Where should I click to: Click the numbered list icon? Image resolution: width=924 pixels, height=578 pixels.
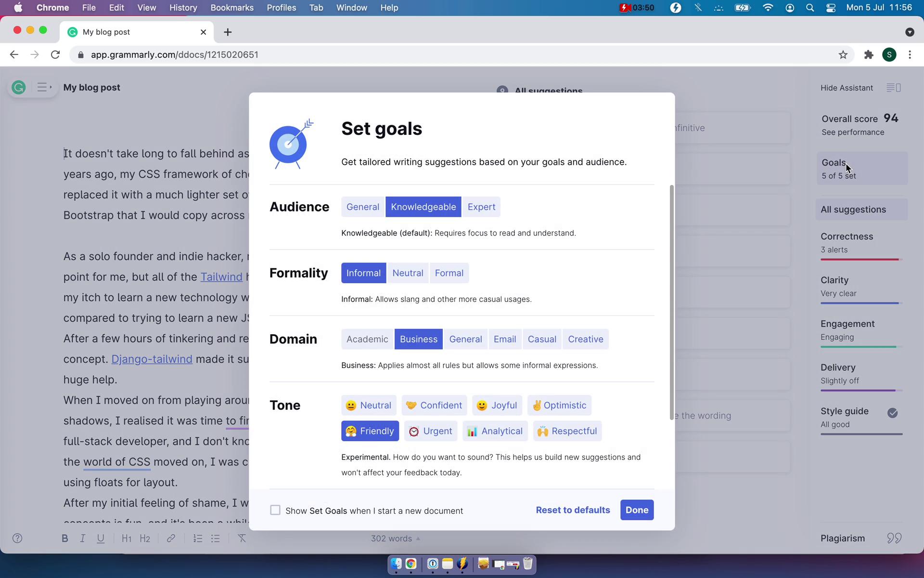tap(197, 539)
